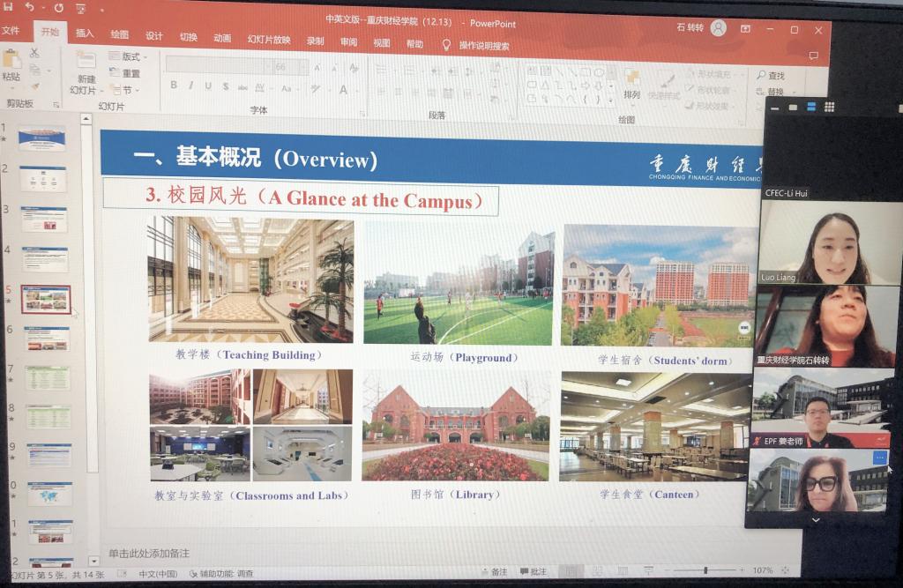This screenshot has width=903, height=588.
Task: Switch to Slide Show (幻灯片放映) tab
Action: [268, 39]
